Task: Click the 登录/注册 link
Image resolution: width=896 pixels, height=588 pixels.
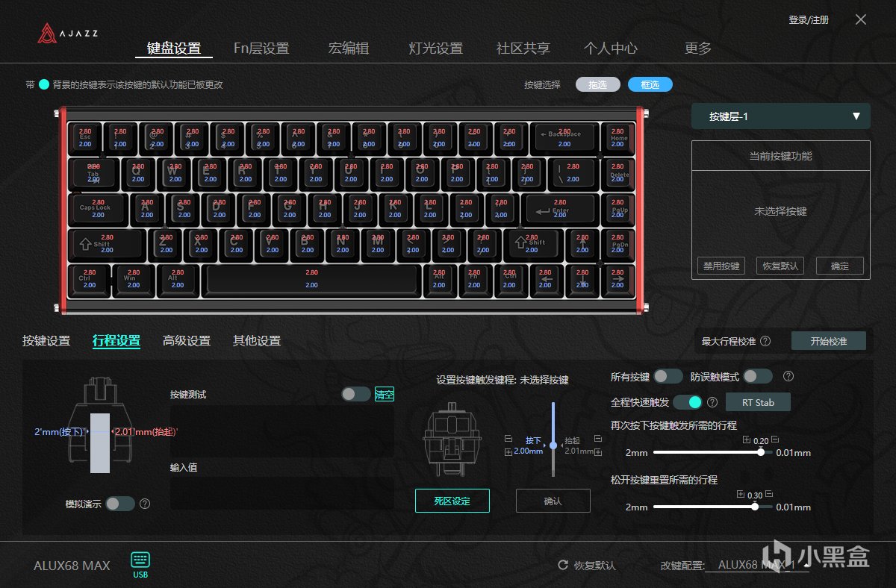Action: pos(809,20)
